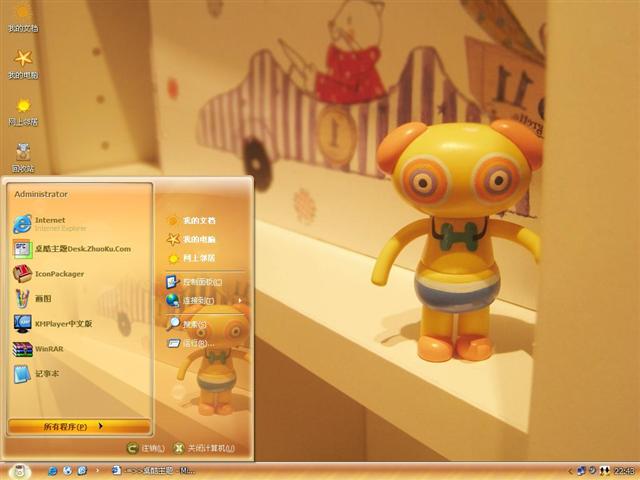Image resolution: width=640 pixels, height=480 pixels.
Task: Launch Internet Explorer from the Quick Launch bar
Action: coord(52,471)
